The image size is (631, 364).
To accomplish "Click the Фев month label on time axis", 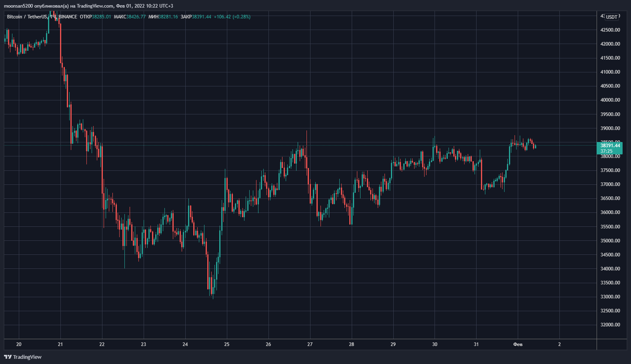I will point(518,344).
